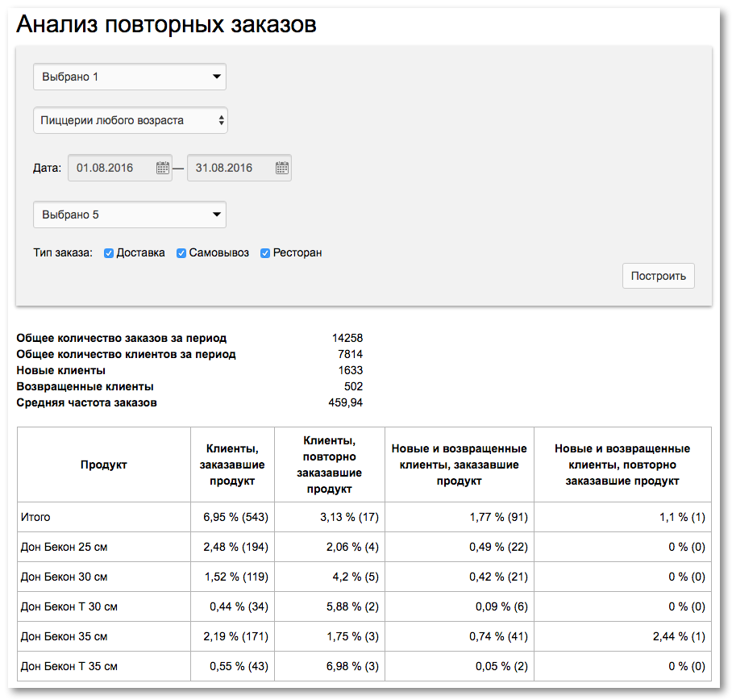Click the cell 0,49 % (22)
The height and width of the screenshot is (700, 732).
[460, 547]
